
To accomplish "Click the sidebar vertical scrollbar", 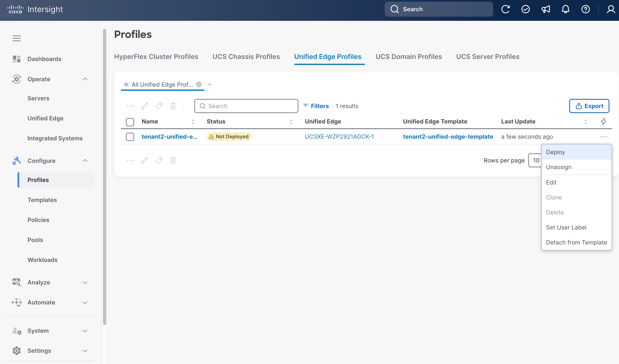I will point(105,177).
